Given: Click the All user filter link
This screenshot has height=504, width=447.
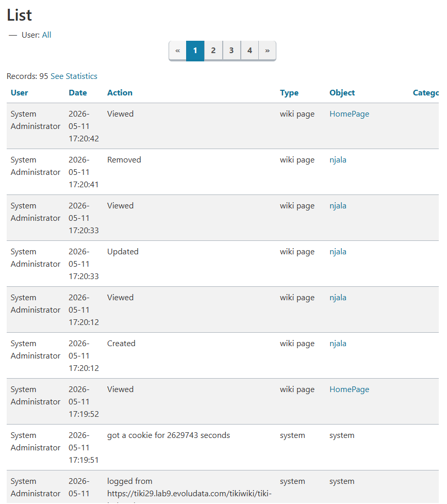Looking at the screenshot, I should [x=46, y=35].
